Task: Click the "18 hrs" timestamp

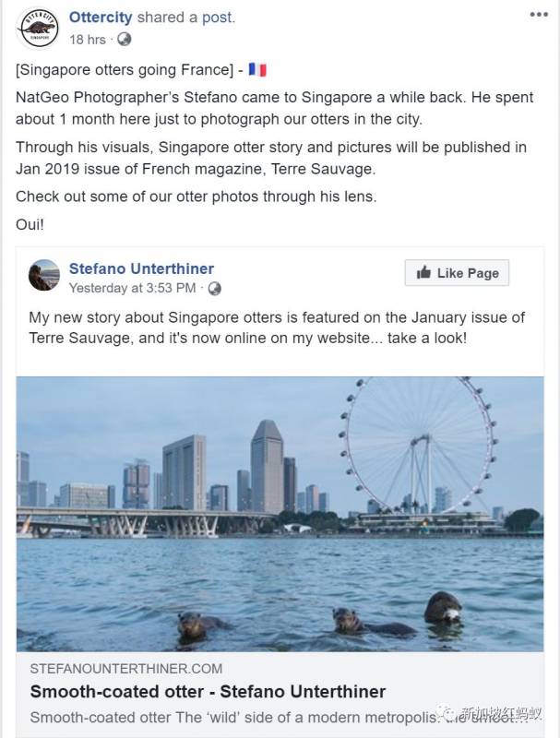Action: (x=88, y=39)
